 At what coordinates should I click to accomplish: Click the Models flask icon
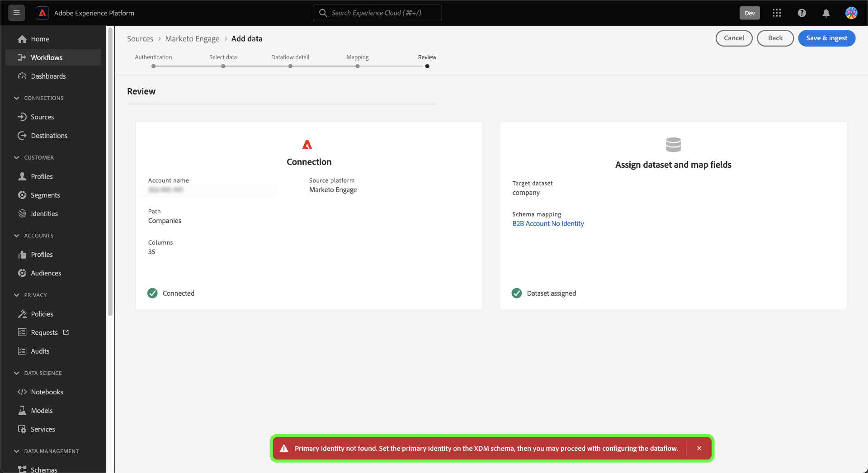[x=22, y=411]
